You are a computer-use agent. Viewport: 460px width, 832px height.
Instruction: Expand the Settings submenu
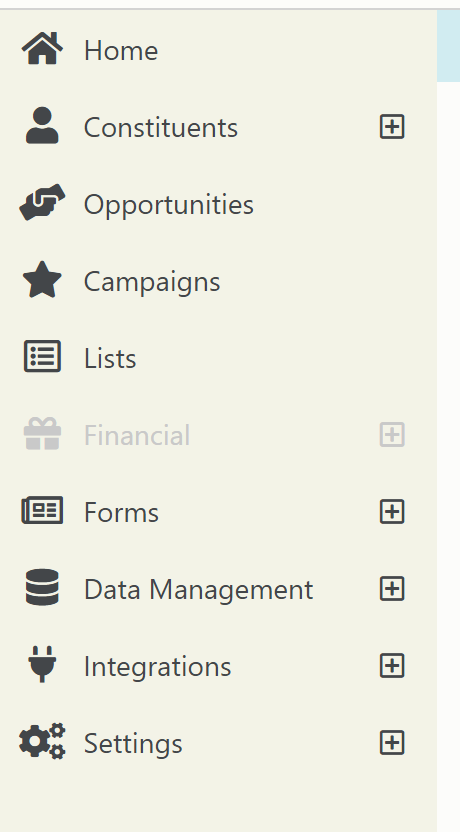(392, 742)
